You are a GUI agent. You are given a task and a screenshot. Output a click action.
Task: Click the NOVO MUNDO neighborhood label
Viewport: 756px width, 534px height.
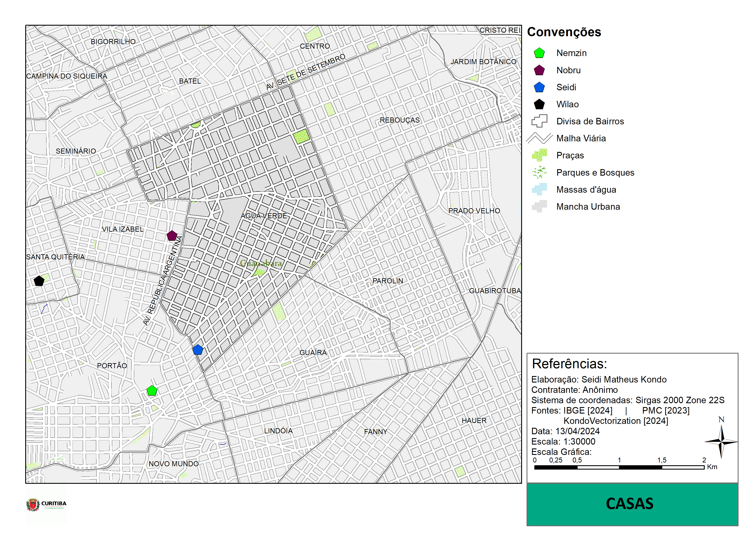(173, 464)
